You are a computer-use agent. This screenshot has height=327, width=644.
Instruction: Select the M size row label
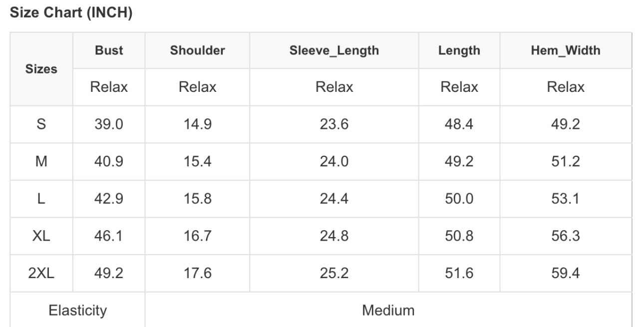[x=41, y=162]
